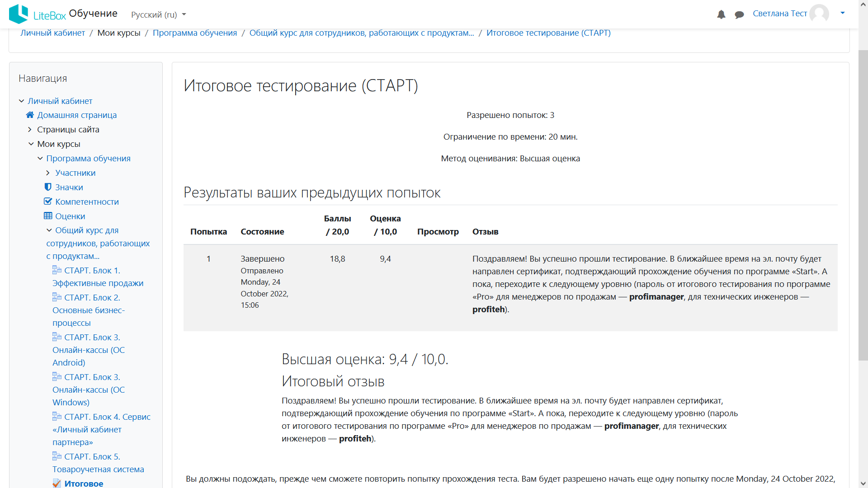The height and width of the screenshot is (488, 868).
Task: Open Личный кабинет in the navigation tree
Action: tap(60, 101)
